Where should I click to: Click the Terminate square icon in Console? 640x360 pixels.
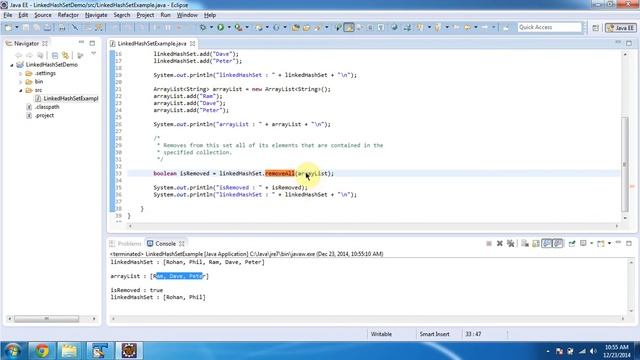489,243
